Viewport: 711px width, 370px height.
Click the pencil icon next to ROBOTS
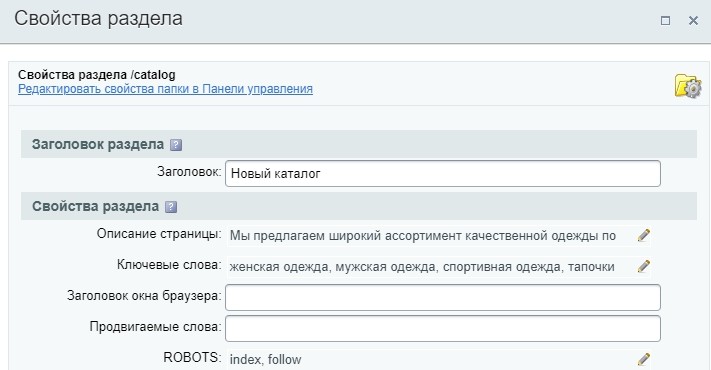[x=643, y=360]
